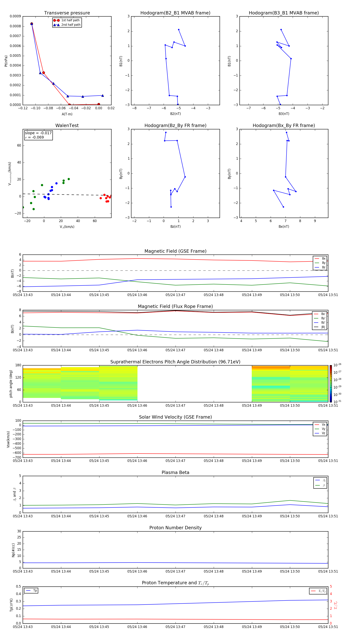
Task: Select the colorbar bottom tick label 10^-31
Action: tap(337, 402)
